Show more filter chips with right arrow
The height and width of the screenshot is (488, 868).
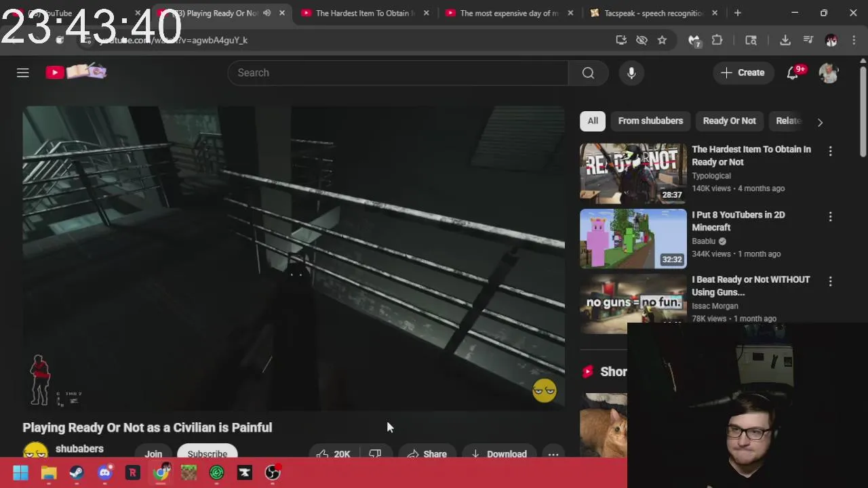coord(820,123)
